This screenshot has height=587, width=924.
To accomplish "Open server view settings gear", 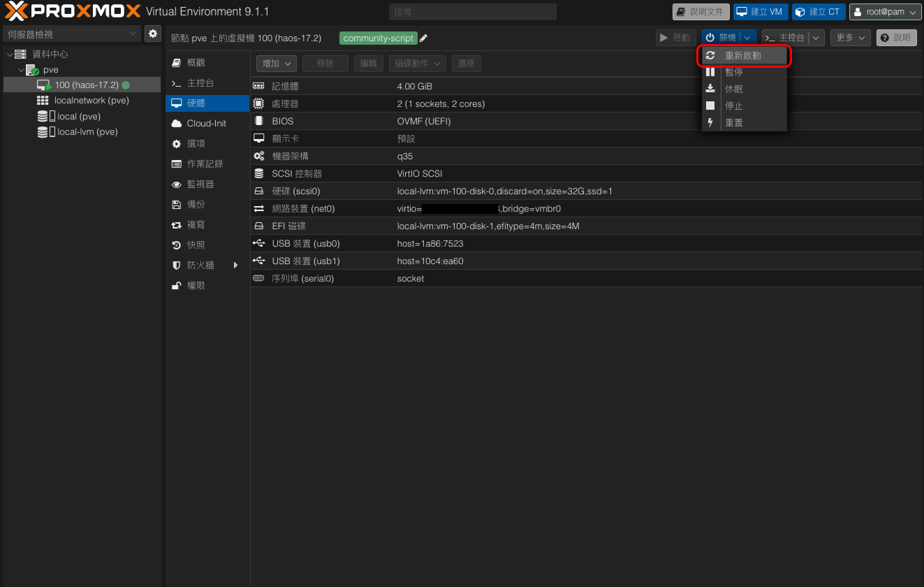I will click(153, 34).
